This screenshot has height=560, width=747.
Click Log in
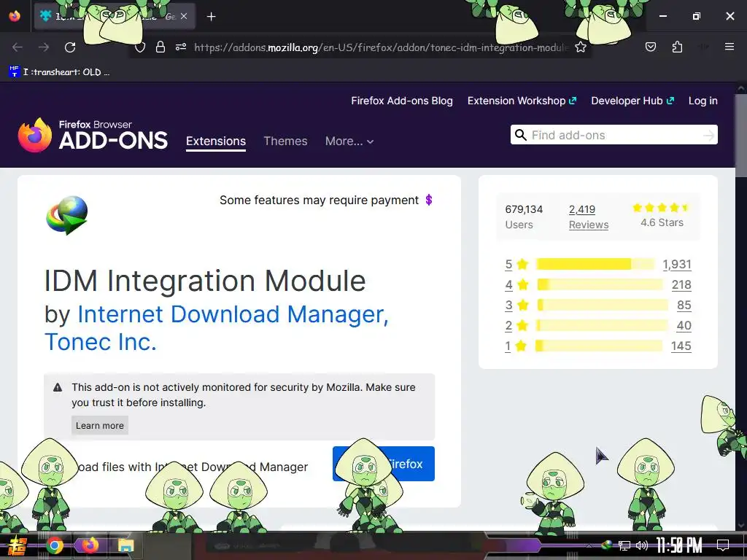coord(703,101)
